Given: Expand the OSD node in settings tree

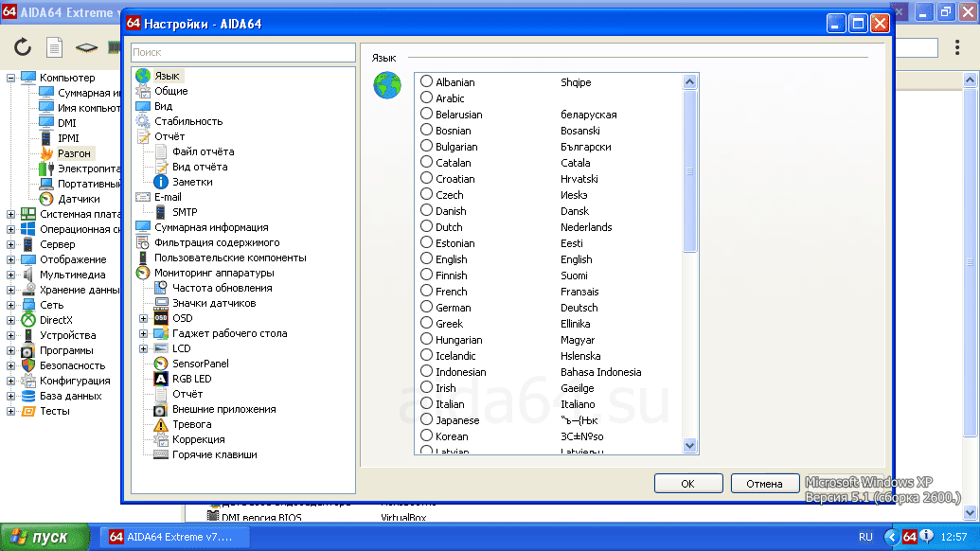Looking at the screenshot, I should tap(143, 318).
